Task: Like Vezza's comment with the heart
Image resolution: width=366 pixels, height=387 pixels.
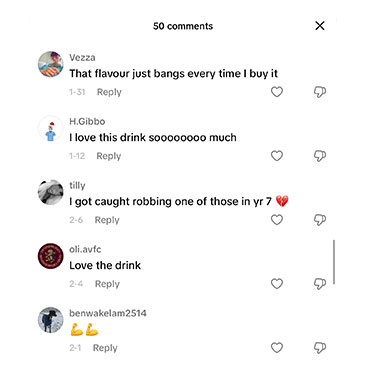Action: click(x=277, y=92)
